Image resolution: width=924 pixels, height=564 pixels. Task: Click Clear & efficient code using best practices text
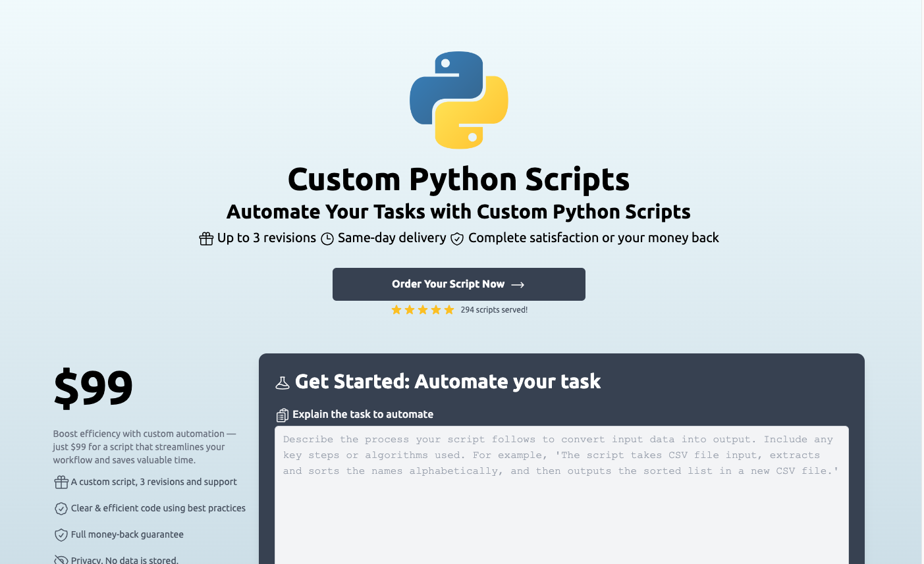coord(158,508)
